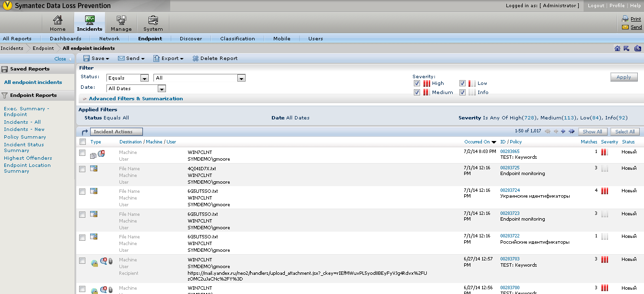The image size is (644, 294).
Task: Click the Print icon at top right
Action: (625, 19)
